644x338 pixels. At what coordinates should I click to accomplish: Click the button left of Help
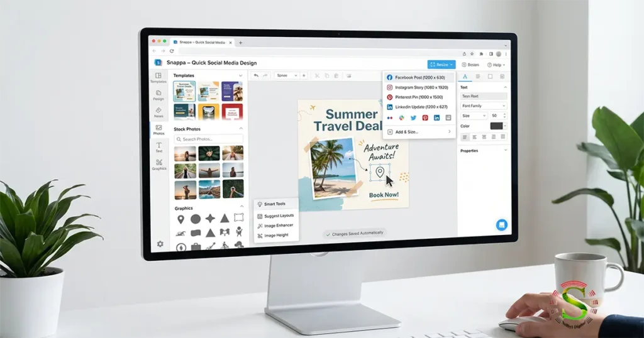coord(470,65)
